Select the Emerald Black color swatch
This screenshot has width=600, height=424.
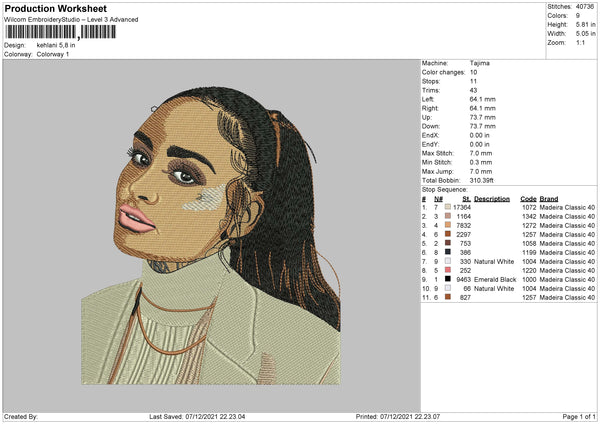(x=448, y=279)
